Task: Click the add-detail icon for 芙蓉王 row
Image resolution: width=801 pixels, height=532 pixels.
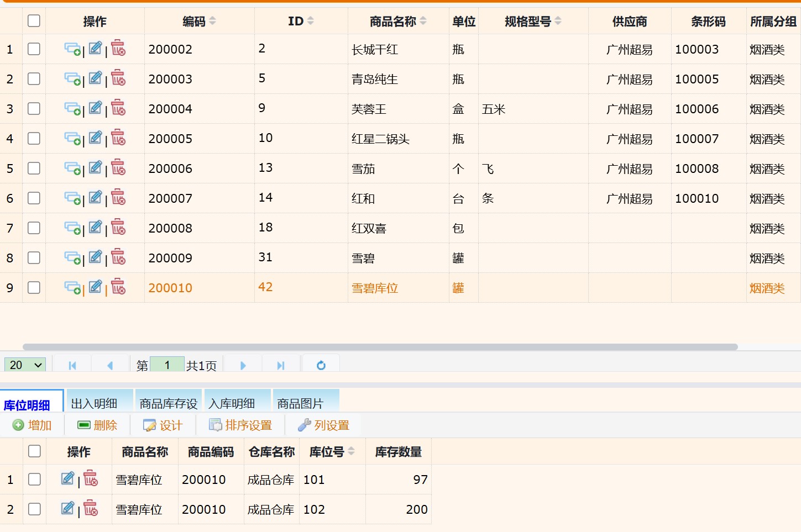Action: click(x=72, y=109)
